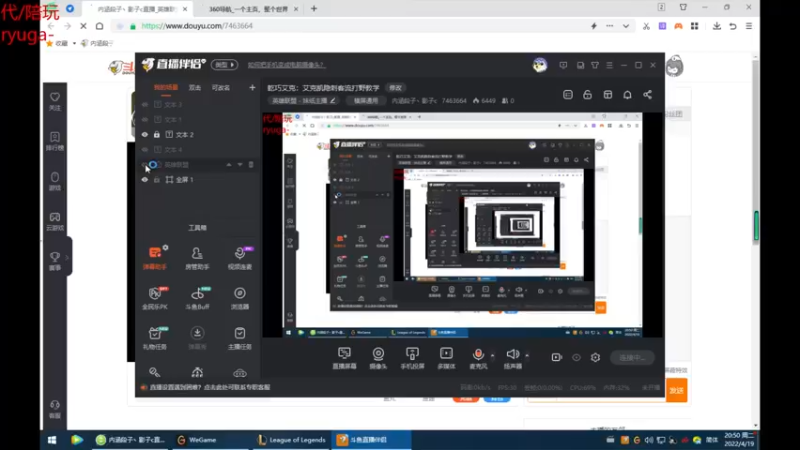Expand microphone options arrow
The image size is (800, 450).
click(x=492, y=355)
